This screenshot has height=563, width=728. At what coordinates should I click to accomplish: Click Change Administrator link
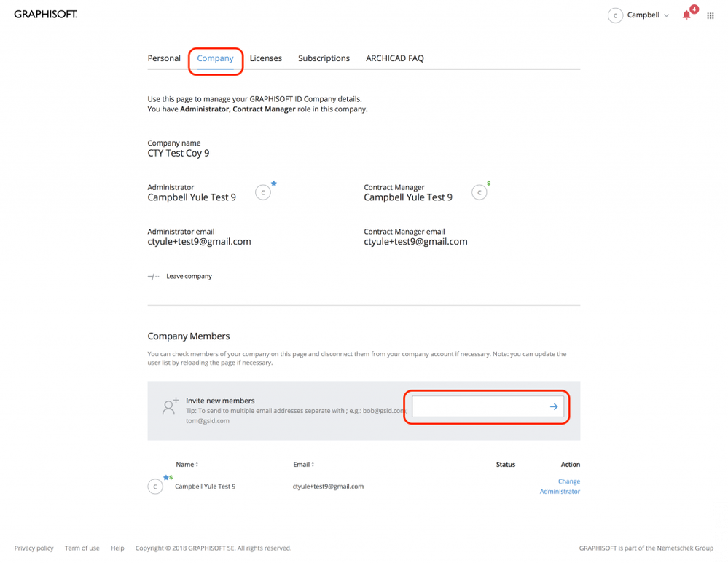coord(560,487)
